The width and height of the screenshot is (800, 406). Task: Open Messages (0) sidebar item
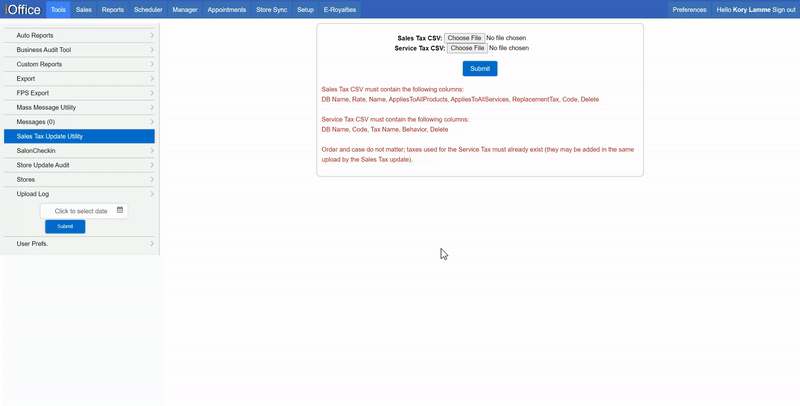pyautogui.click(x=79, y=121)
